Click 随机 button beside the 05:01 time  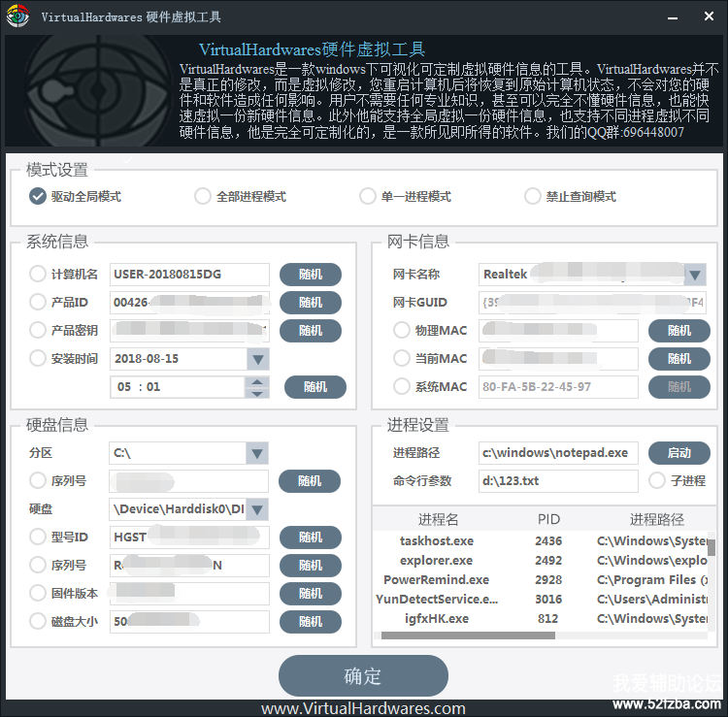[x=315, y=387]
